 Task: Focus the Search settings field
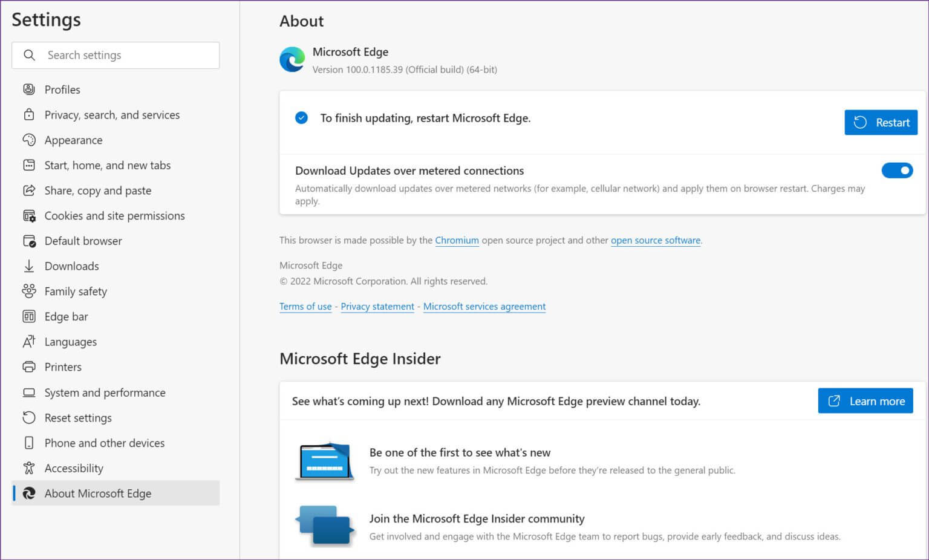click(x=116, y=55)
